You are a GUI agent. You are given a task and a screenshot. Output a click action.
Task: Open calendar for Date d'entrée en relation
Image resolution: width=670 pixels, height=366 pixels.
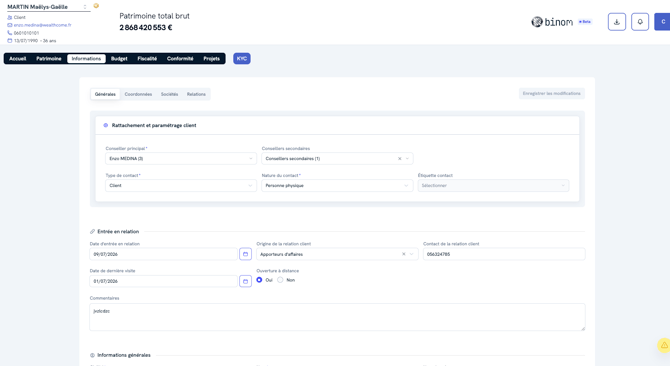coord(245,254)
